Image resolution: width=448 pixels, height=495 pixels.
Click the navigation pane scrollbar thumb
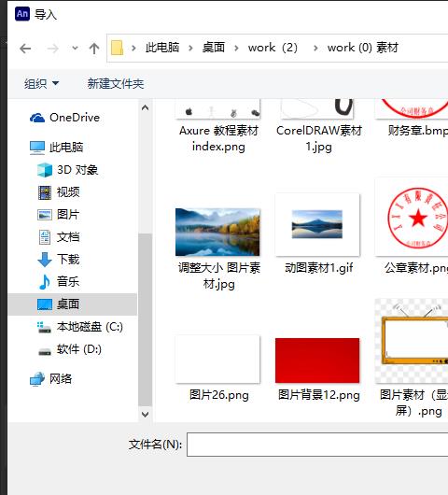click(145, 319)
